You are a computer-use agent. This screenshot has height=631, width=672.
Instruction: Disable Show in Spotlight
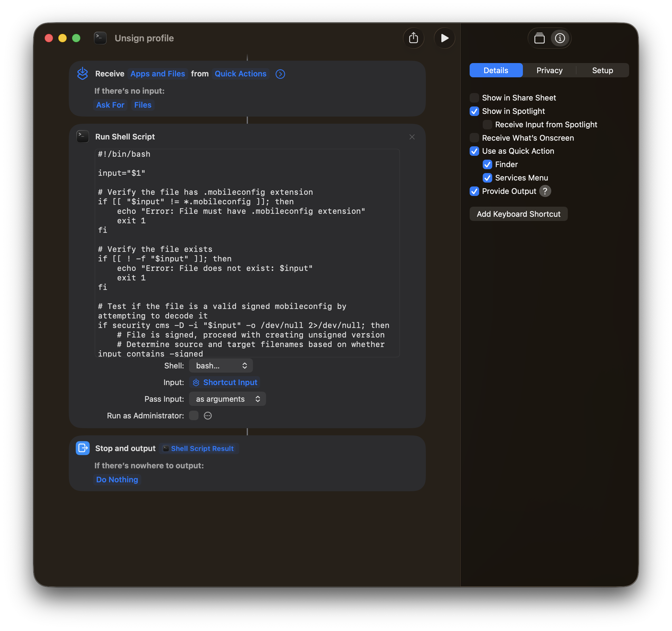click(474, 111)
